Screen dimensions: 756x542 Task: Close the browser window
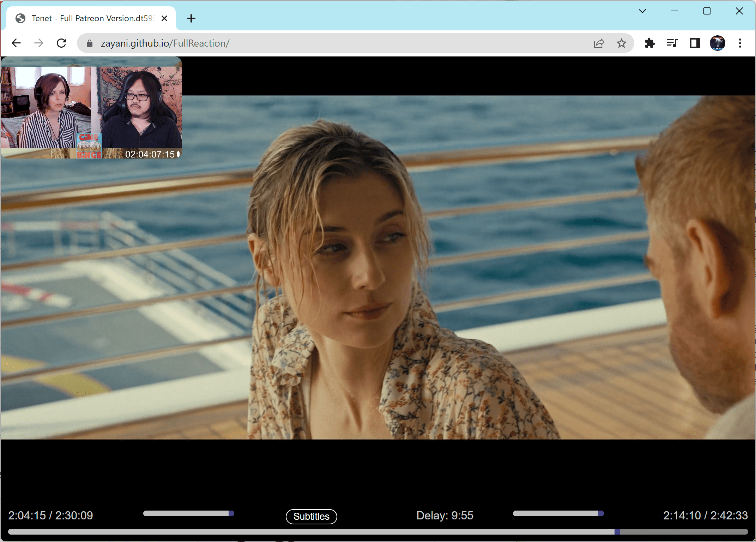(739, 11)
